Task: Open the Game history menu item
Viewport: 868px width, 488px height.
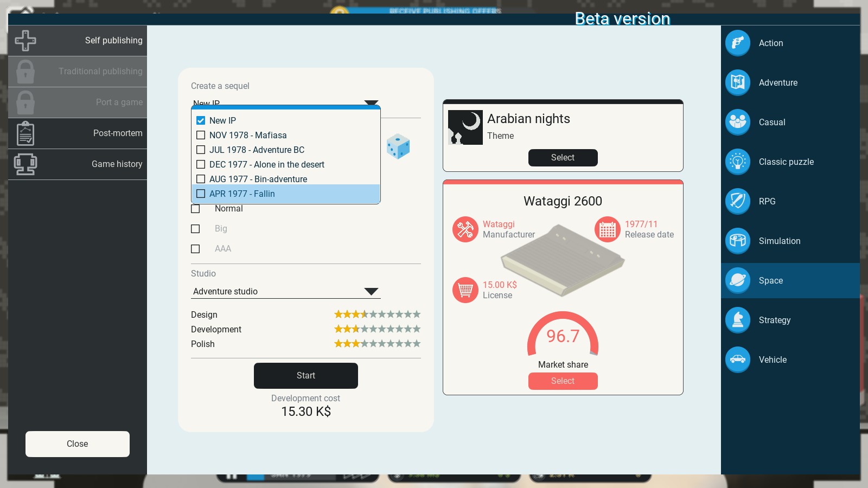Action: click(x=78, y=164)
